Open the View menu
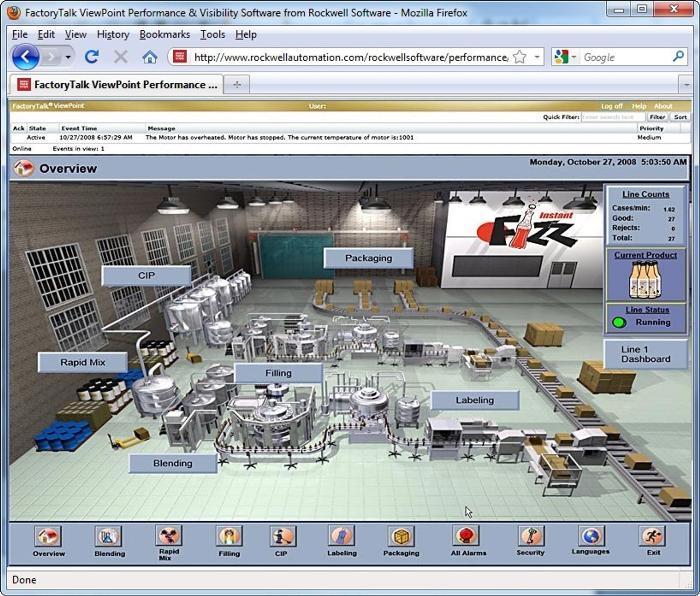The height and width of the screenshot is (596, 700). pos(76,34)
